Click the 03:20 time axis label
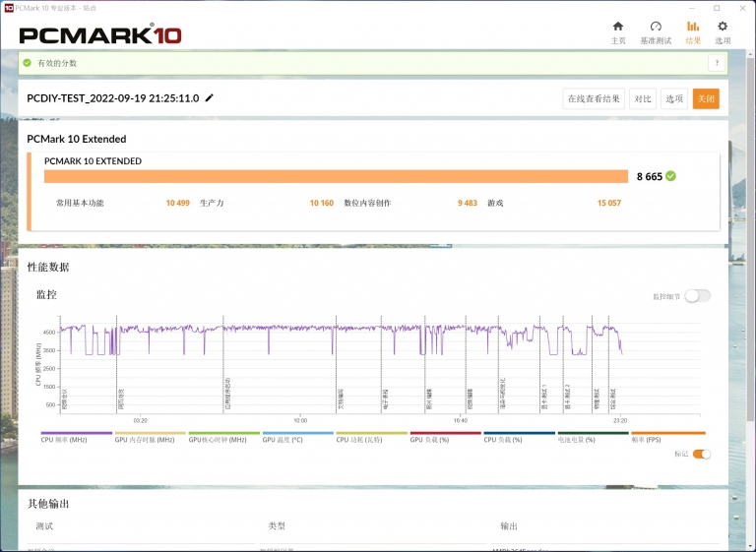 pos(141,420)
